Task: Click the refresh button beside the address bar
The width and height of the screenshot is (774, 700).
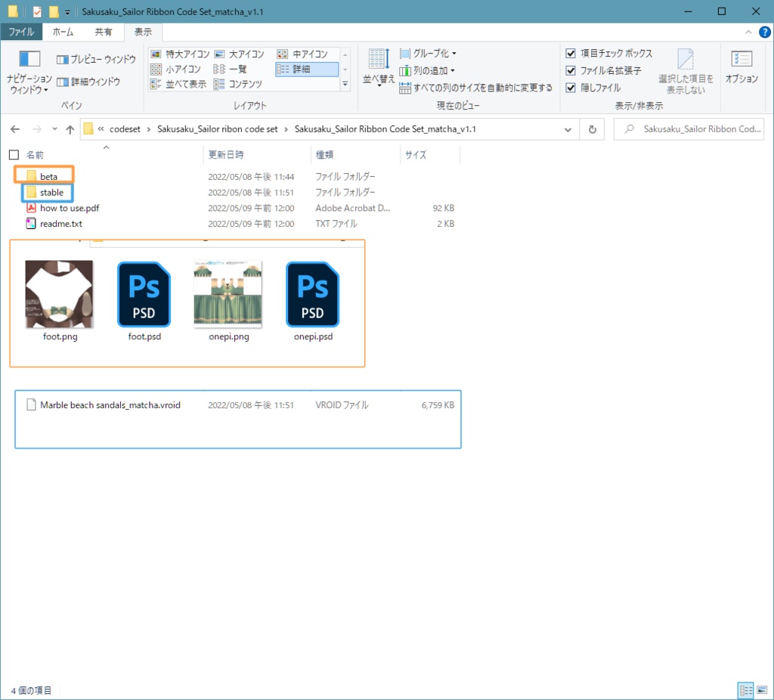Action: [x=592, y=129]
